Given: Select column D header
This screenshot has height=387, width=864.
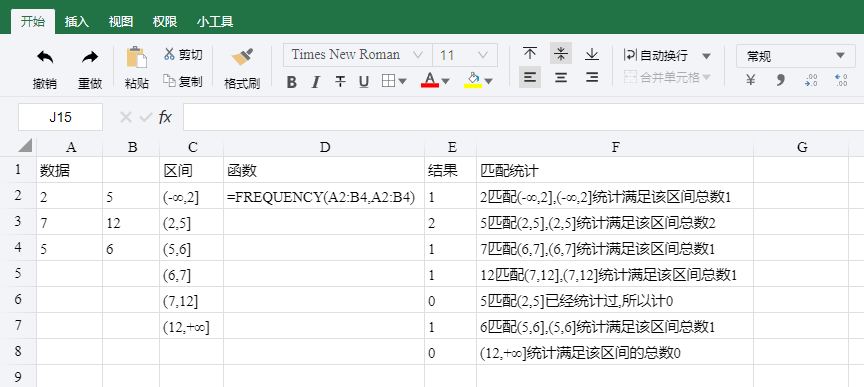Looking at the screenshot, I should [x=324, y=147].
